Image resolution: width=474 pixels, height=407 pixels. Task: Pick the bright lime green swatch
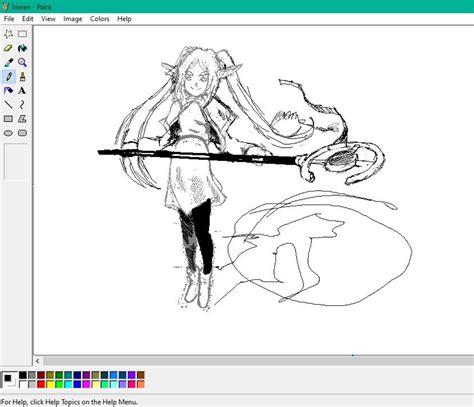(59, 384)
